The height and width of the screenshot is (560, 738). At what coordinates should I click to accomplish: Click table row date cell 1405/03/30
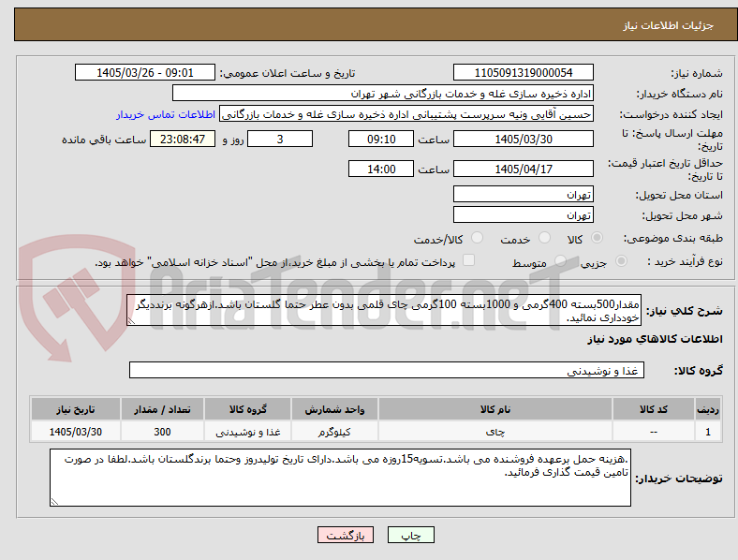click(x=76, y=432)
